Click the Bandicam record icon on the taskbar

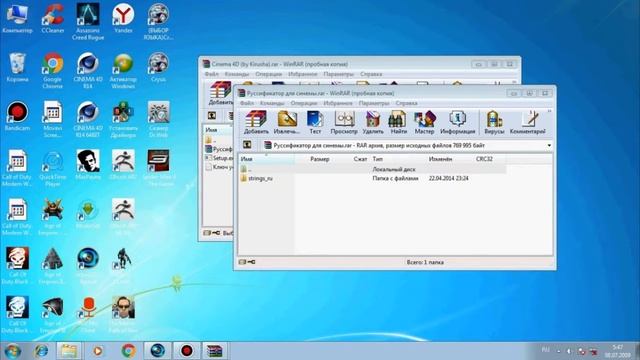coord(187,351)
